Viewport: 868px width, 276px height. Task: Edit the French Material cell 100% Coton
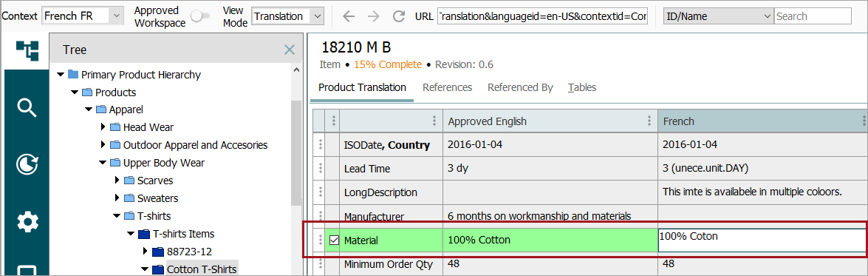point(762,240)
